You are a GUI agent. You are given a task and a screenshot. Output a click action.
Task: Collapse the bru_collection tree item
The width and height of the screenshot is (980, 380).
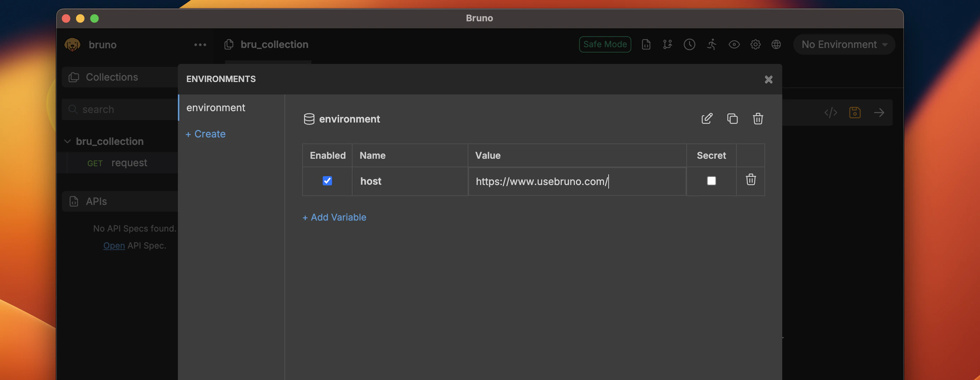(x=67, y=141)
